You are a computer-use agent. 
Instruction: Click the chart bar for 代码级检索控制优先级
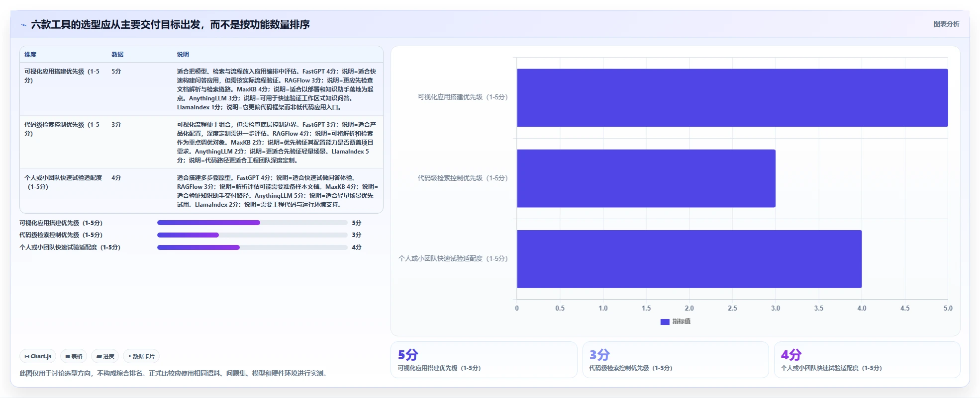point(646,178)
